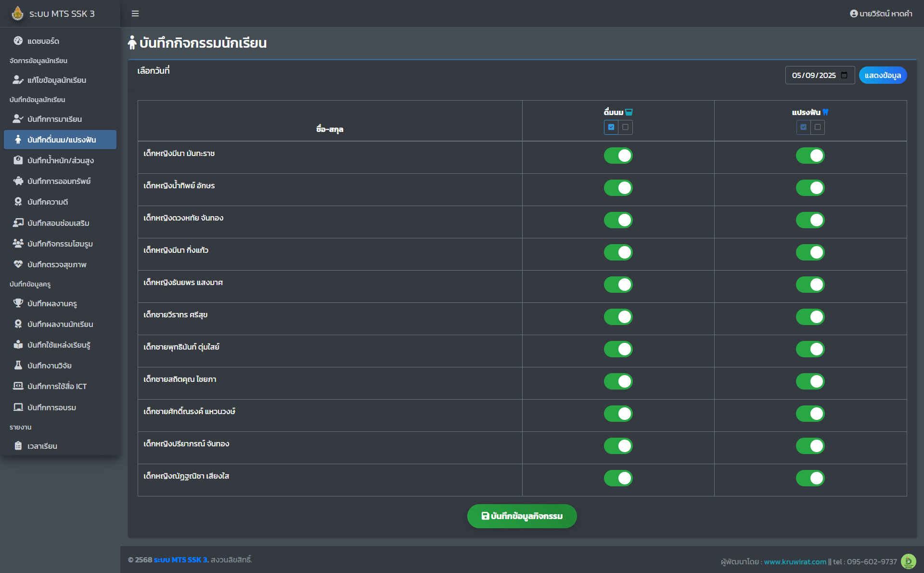Toggle milk switch for first student row
This screenshot has height=573, width=924.
618,156
